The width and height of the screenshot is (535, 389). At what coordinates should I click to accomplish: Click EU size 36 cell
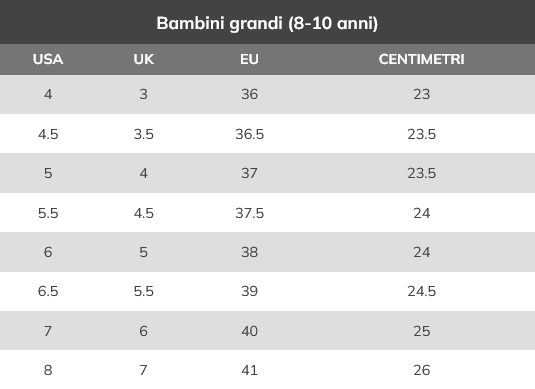coord(249,94)
